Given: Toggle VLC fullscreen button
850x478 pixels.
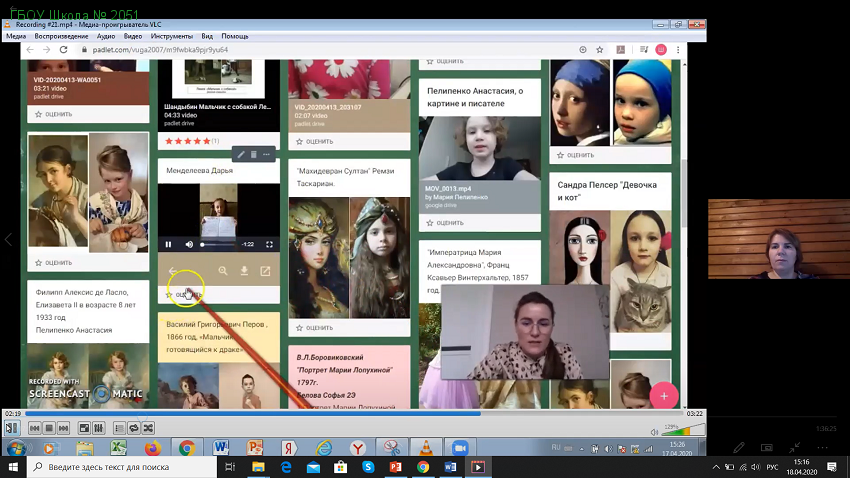Looking at the screenshot, I should pos(84,428).
